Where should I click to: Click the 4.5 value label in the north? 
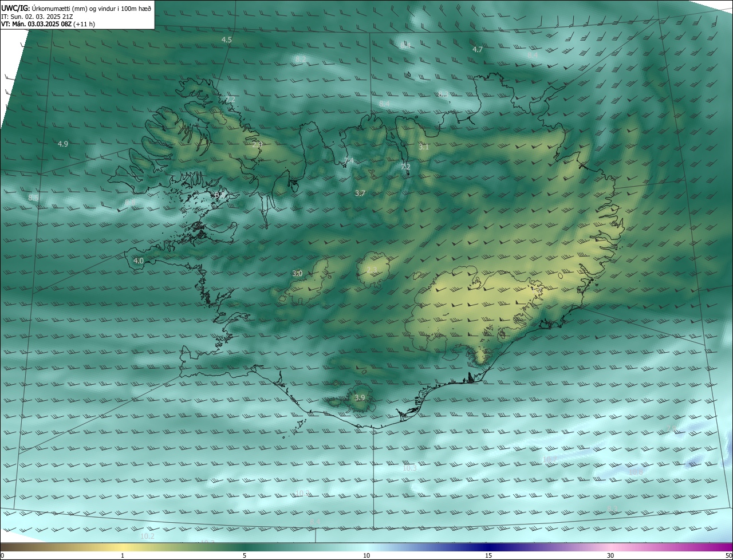pos(227,40)
